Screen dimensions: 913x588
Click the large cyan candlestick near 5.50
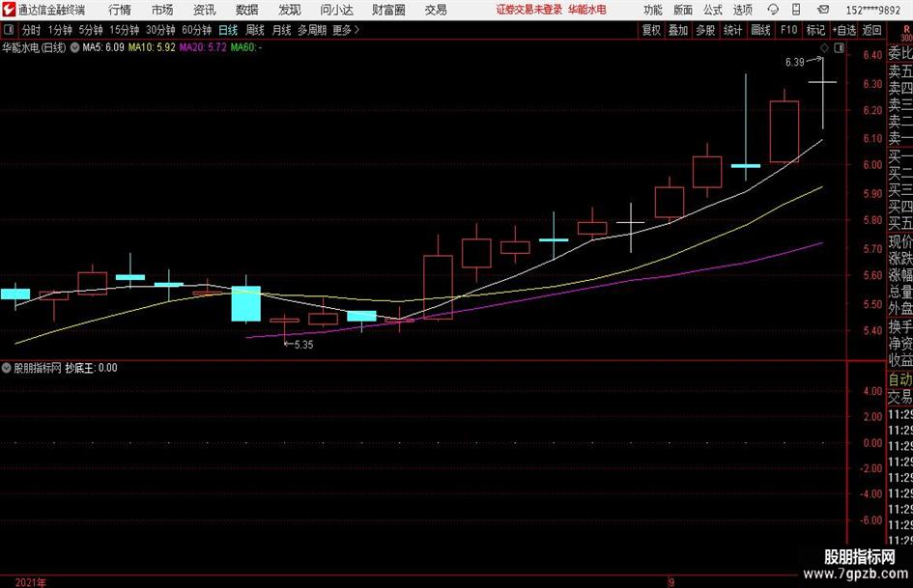click(x=245, y=303)
